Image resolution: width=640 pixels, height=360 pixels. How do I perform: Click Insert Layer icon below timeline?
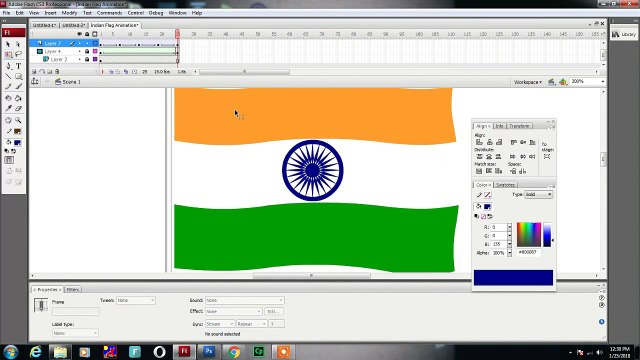[x=34, y=72]
